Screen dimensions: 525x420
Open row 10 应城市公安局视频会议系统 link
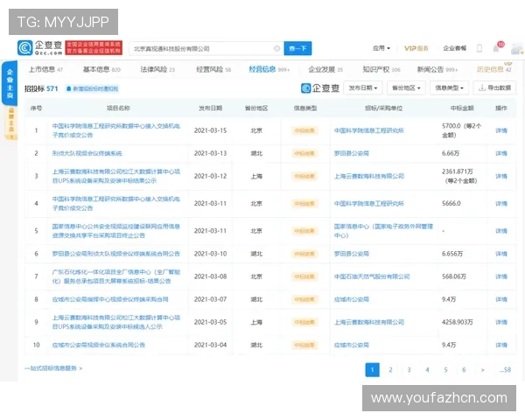tap(98, 345)
